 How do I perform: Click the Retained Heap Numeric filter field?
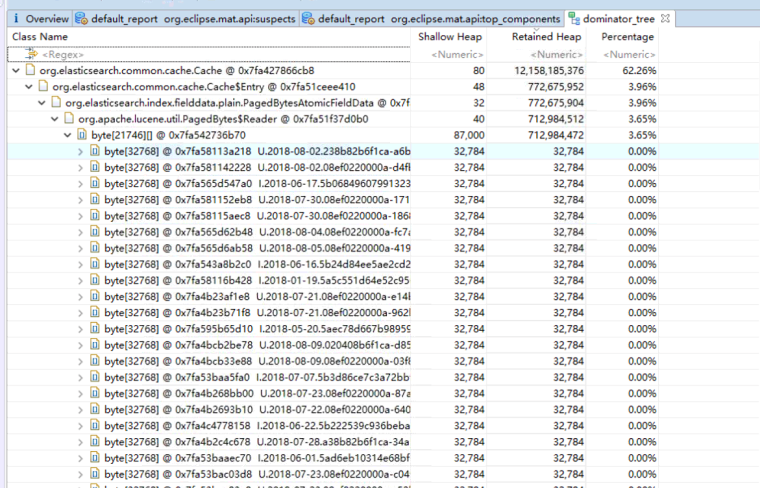tap(556, 54)
